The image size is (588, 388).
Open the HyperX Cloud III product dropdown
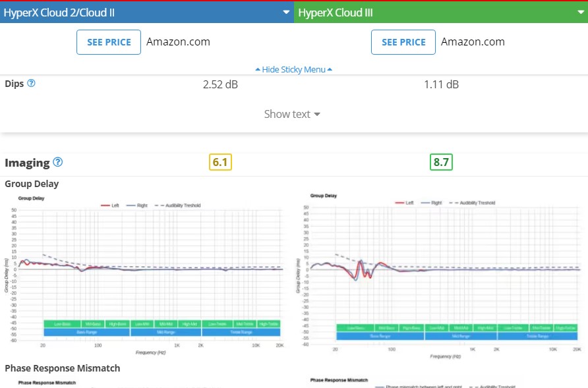tap(441, 13)
